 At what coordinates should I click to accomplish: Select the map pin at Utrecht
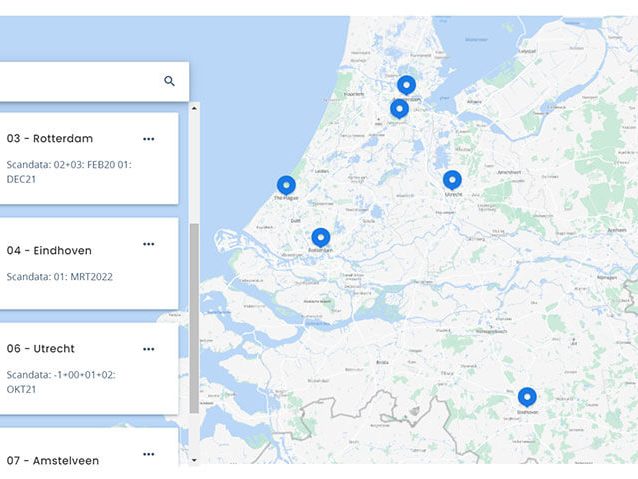452,180
